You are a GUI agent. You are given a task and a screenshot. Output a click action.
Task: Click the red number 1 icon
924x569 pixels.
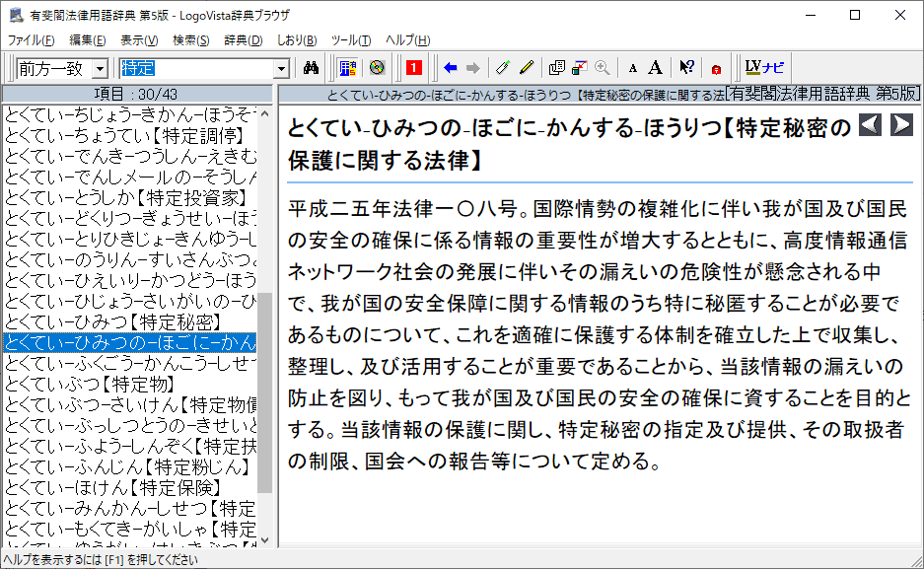[x=414, y=68]
